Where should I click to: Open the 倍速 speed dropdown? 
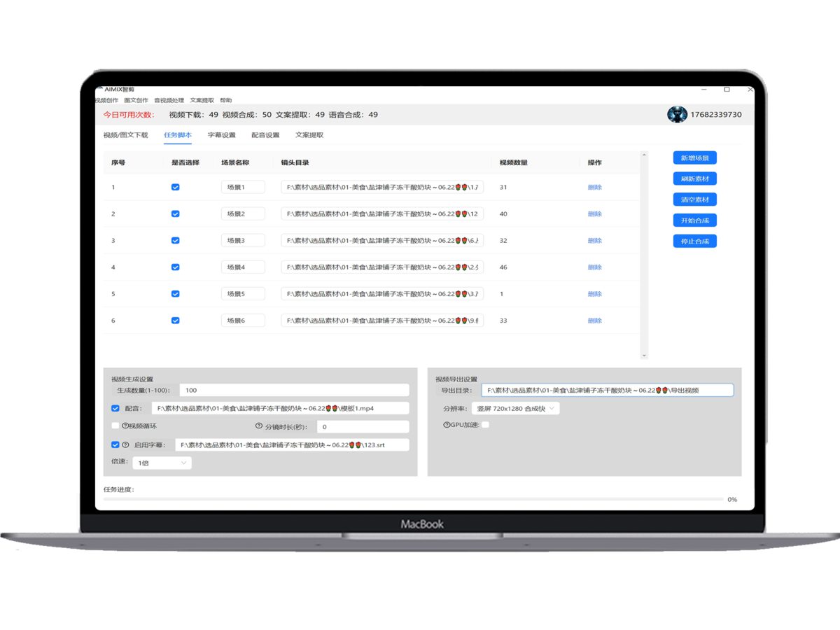point(162,463)
